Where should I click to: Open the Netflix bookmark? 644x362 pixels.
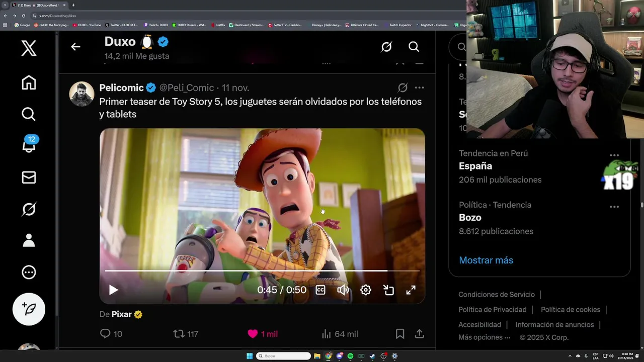coord(218,25)
